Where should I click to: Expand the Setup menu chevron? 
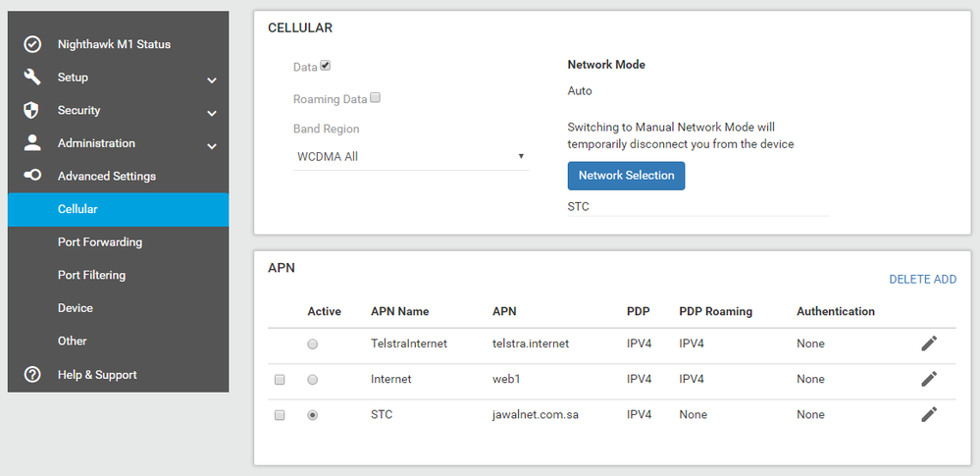(212, 80)
